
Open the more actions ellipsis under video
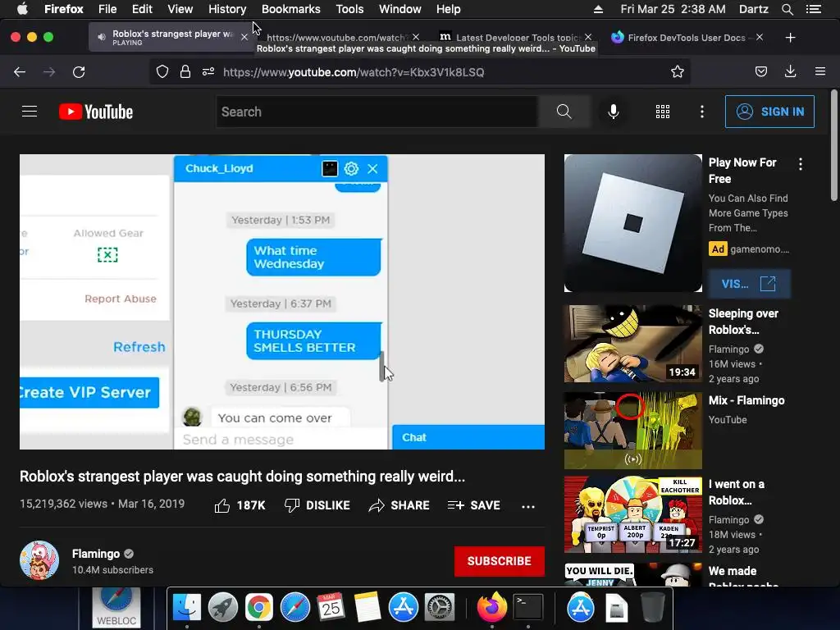[528, 507]
